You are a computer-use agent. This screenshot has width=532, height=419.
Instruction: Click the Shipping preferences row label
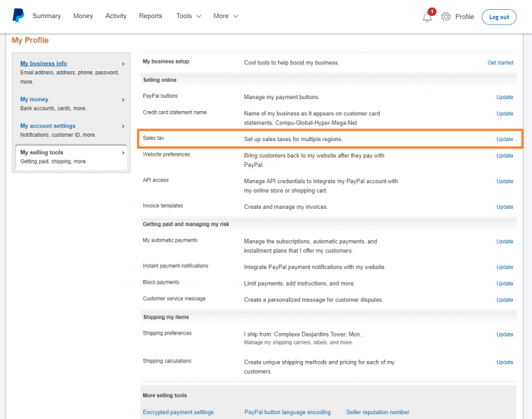coord(168,333)
